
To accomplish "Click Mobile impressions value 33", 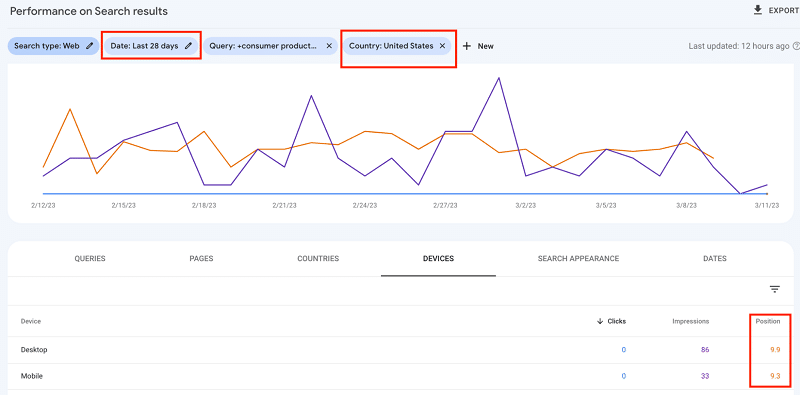I will click(705, 377).
